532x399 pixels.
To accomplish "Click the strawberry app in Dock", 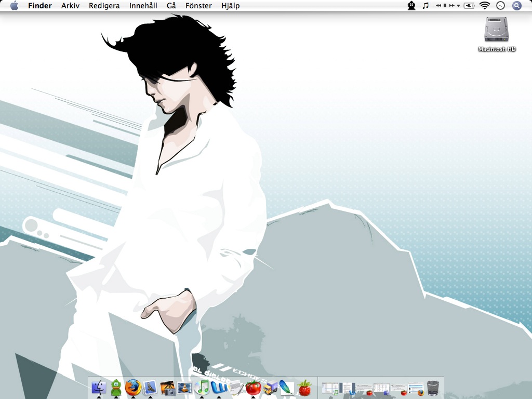I will [x=304, y=388].
